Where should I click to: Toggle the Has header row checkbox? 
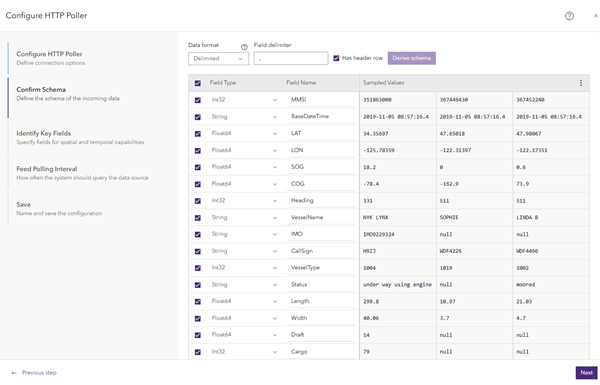[x=336, y=58]
